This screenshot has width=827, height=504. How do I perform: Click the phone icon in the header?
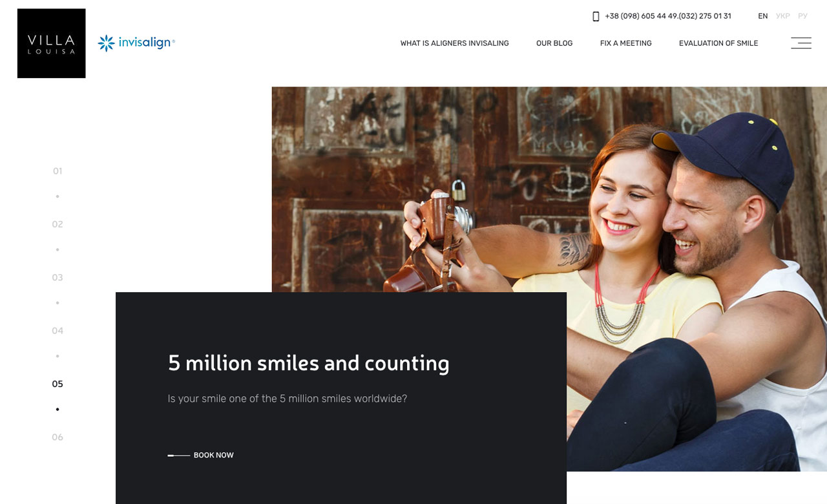(x=596, y=16)
